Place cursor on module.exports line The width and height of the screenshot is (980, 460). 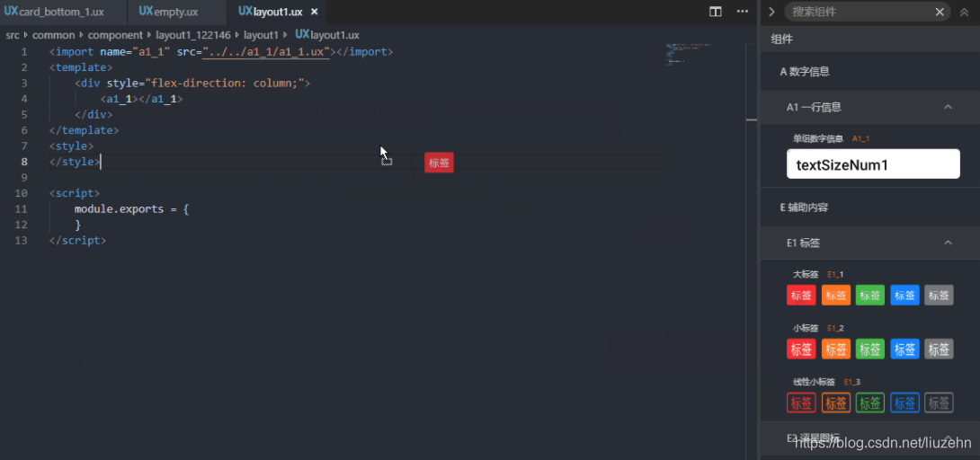[131, 209]
